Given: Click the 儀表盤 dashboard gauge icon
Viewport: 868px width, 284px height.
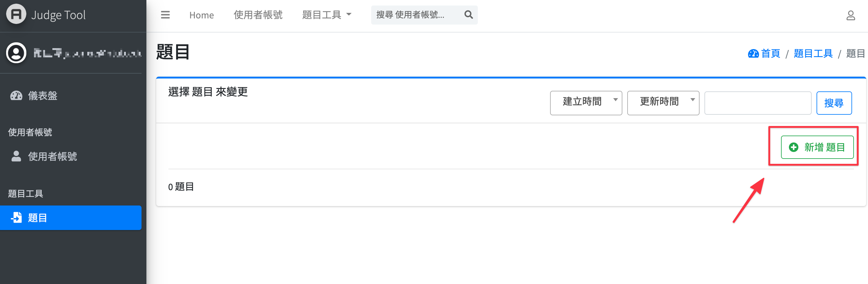Looking at the screenshot, I should (x=16, y=96).
